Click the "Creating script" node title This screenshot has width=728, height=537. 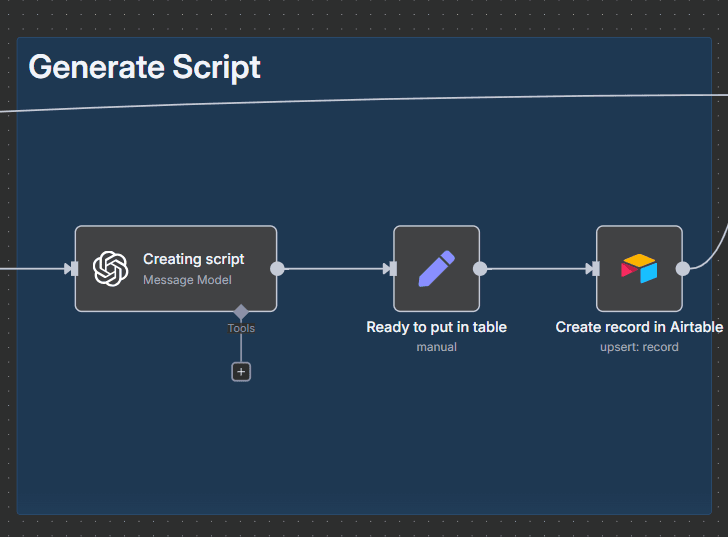pos(193,259)
